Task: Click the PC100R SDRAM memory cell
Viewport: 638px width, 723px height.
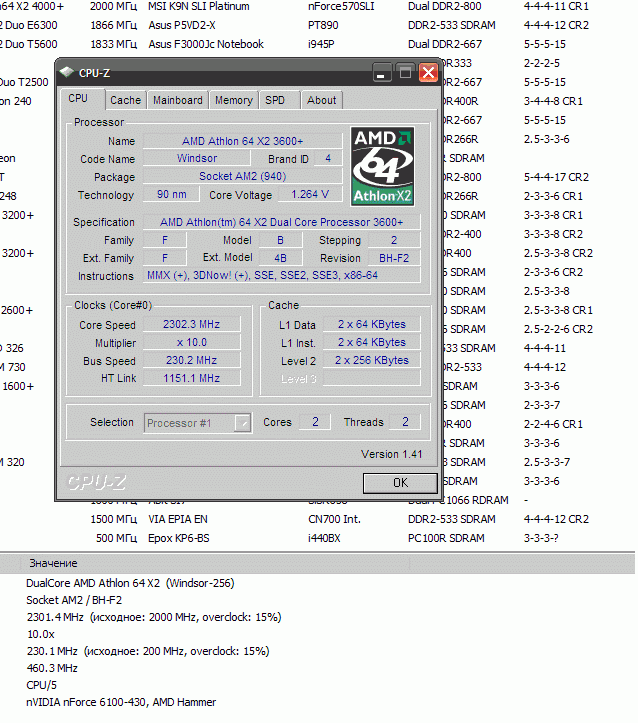Action: (446, 538)
